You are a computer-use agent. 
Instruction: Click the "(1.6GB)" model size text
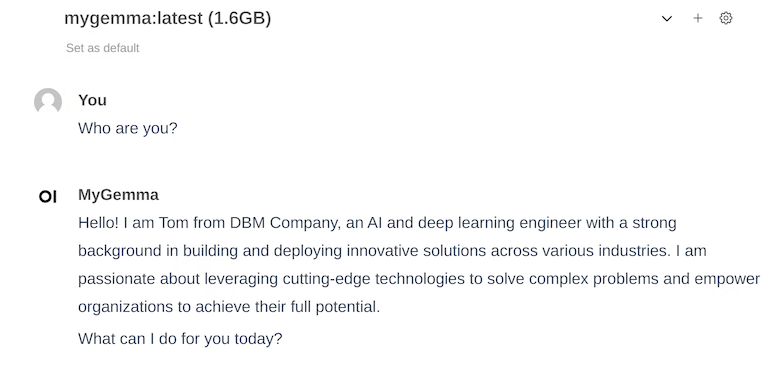point(239,18)
